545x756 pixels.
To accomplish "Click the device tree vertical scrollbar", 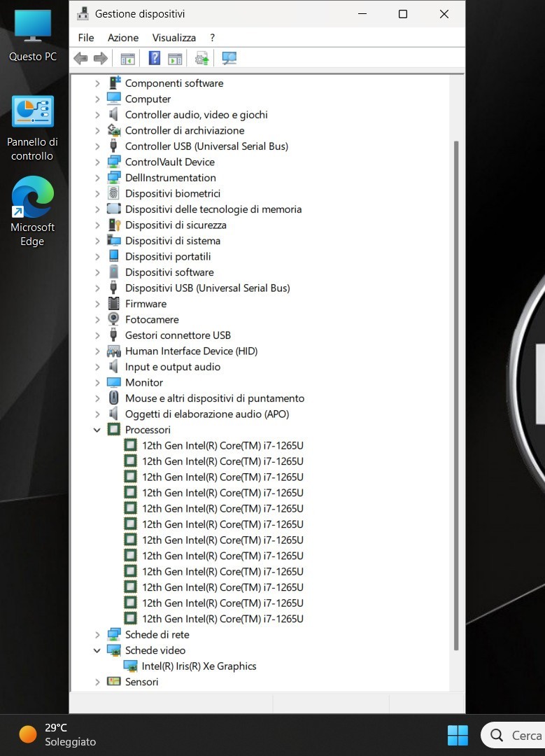I will tap(456, 395).
